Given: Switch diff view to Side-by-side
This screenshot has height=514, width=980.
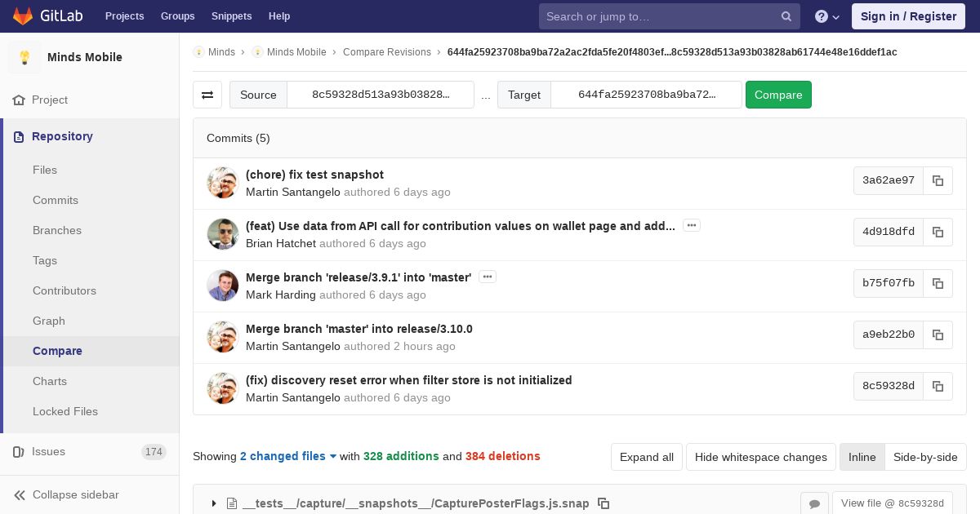Looking at the screenshot, I should pos(925,457).
